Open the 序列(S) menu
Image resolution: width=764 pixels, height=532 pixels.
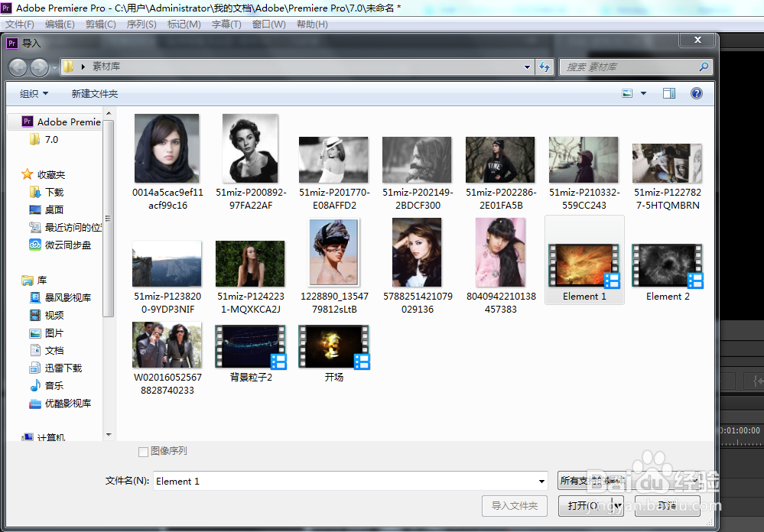click(x=141, y=24)
